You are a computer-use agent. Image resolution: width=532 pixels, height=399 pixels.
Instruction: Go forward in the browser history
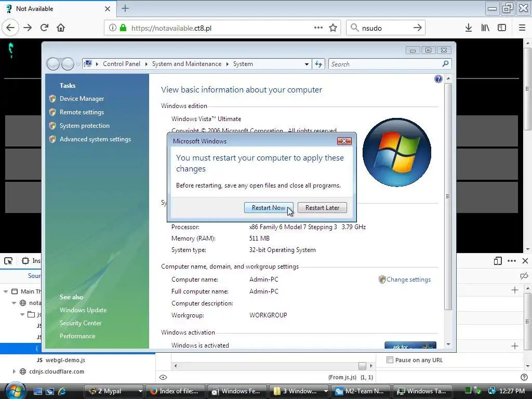click(28, 28)
